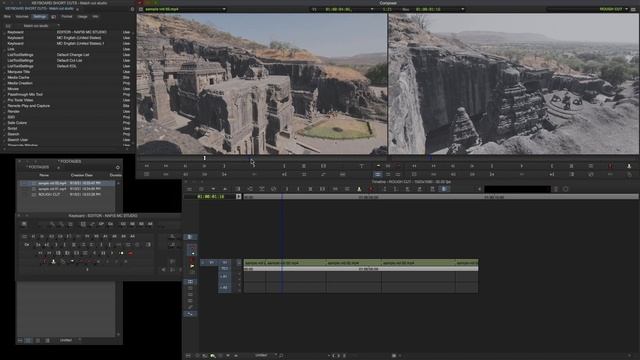Click the red marker icon in timeline toolbar
The image size is (640, 360).
[371, 189]
